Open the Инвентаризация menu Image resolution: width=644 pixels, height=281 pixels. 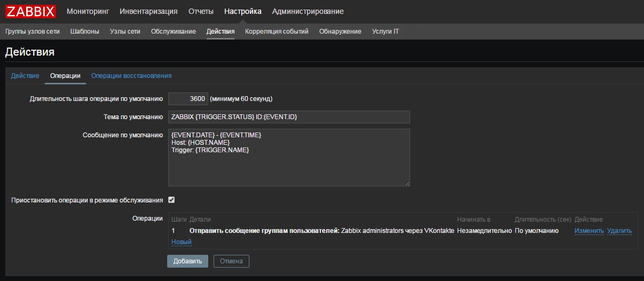tap(148, 11)
